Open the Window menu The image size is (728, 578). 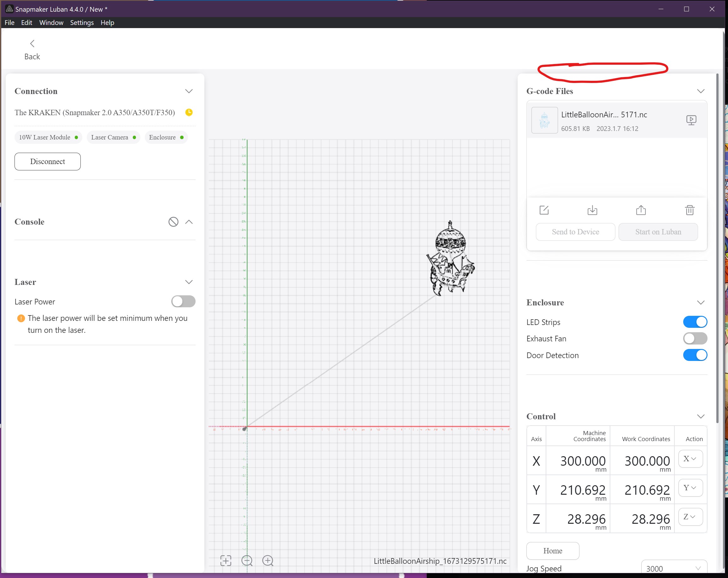click(x=51, y=22)
